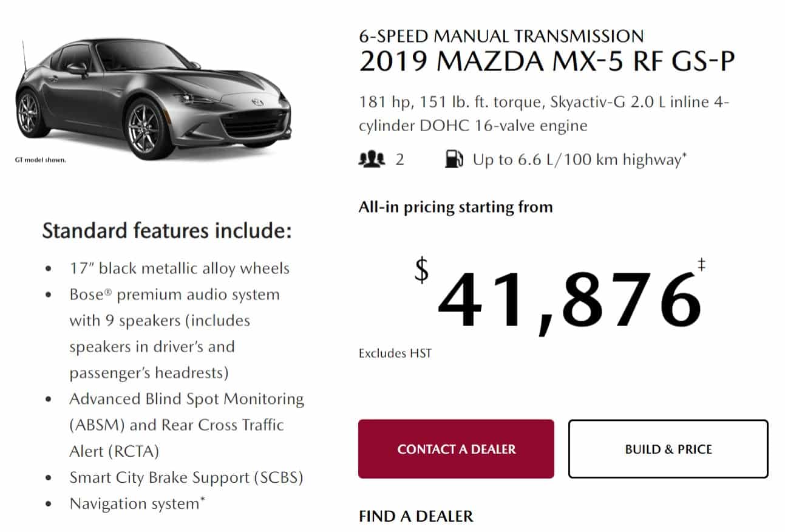The image size is (785, 532).
Task: Select the Find a Dealer heading
Action: pos(416,516)
